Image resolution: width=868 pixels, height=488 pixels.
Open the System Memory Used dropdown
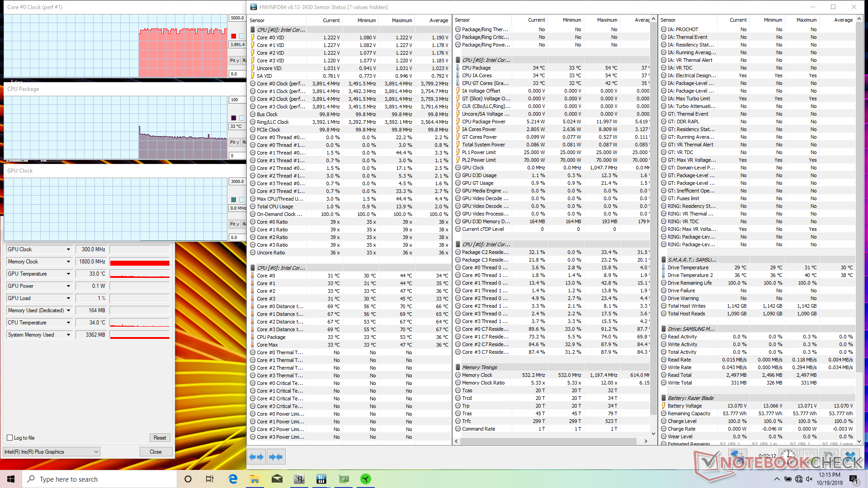(x=68, y=335)
